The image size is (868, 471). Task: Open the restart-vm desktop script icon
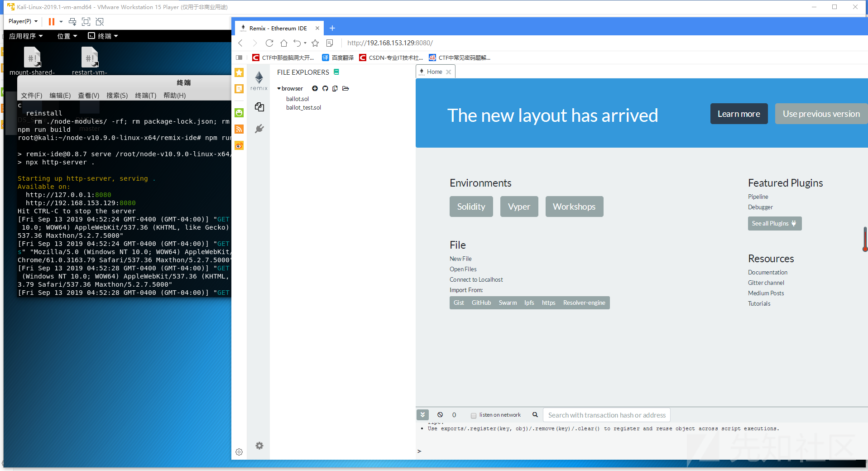[89, 61]
